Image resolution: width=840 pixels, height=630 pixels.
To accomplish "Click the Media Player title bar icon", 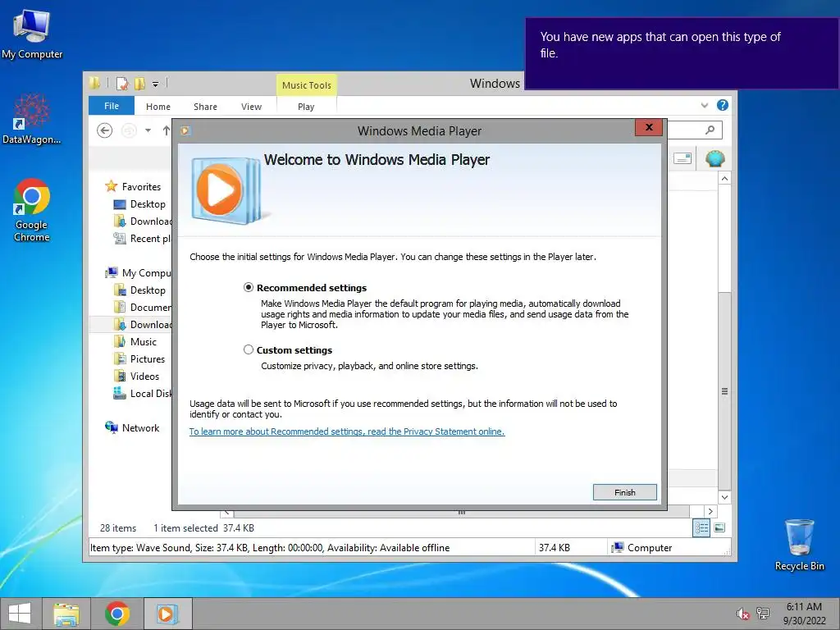I will [x=185, y=130].
